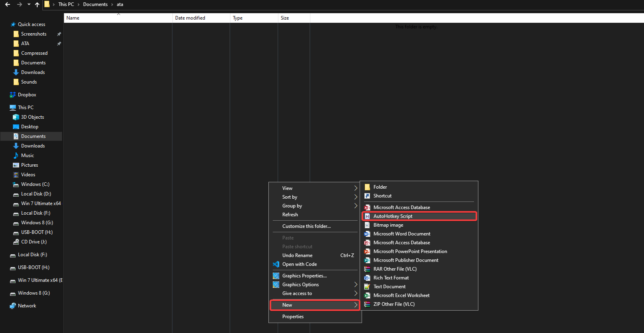Select Refresh from context menu
644x333 pixels.
tap(290, 215)
